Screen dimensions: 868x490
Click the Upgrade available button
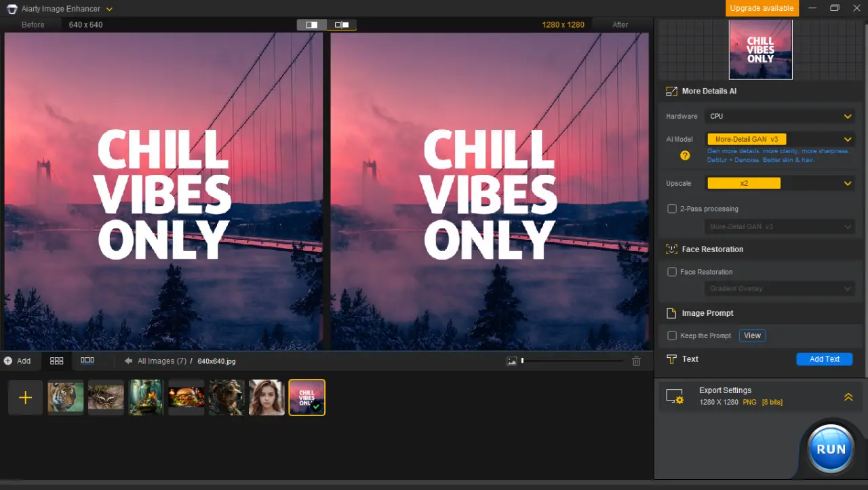coord(762,8)
